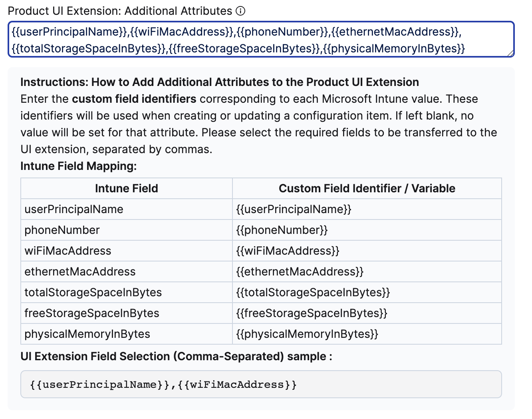Select the 'freeStorageSpaceInBytes' Intune field cell
This screenshot has width=532, height=419.
point(127,313)
